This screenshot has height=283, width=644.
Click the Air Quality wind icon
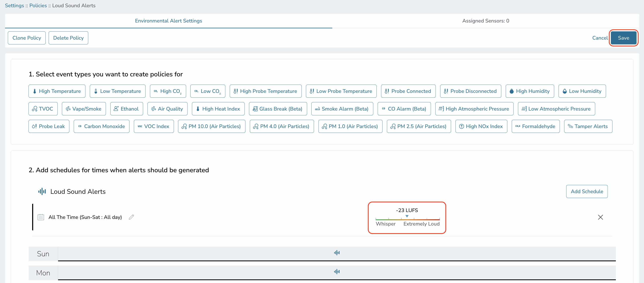tap(154, 109)
